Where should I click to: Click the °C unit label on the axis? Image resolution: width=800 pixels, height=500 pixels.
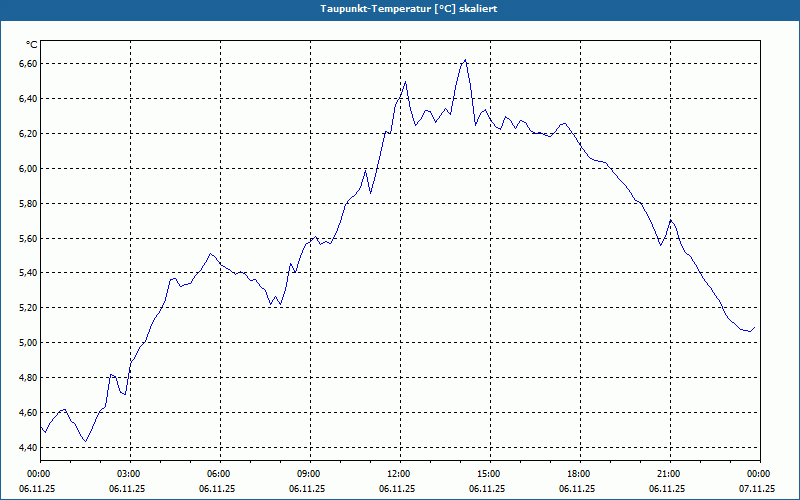coord(32,45)
